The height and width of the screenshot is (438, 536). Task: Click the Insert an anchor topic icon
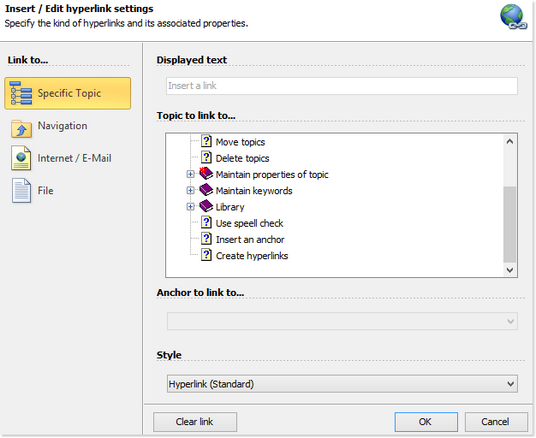[x=206, y=239]
